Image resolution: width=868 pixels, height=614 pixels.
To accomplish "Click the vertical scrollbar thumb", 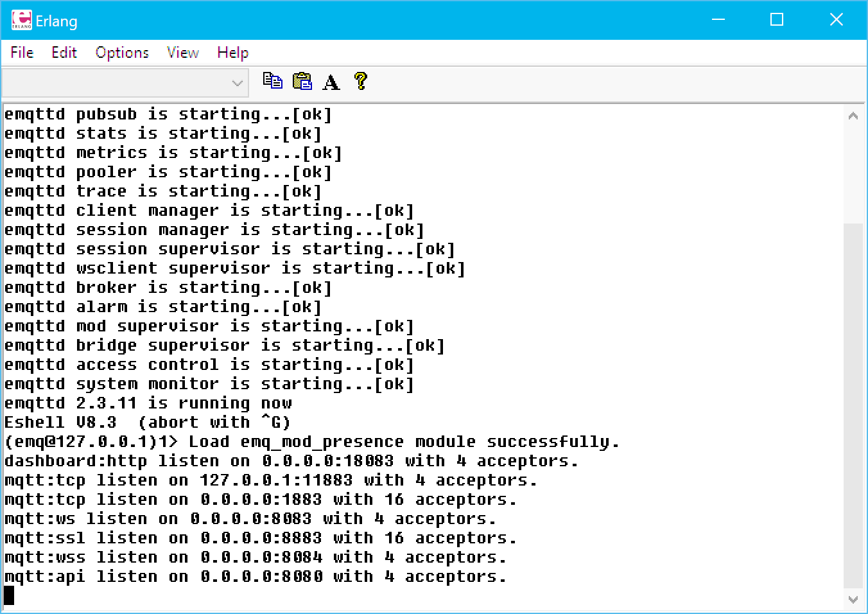I will pyautogui.click(x=853, y=405).
